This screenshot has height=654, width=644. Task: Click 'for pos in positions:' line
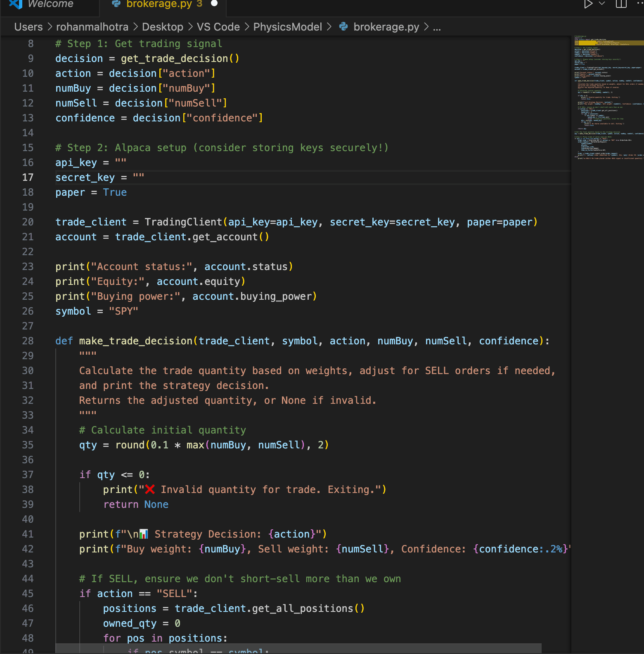point(165,638)
